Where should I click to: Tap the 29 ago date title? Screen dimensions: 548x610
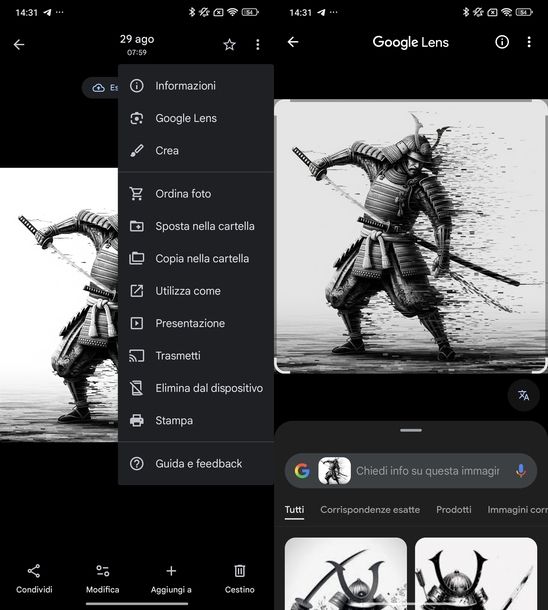click(137, 39)
